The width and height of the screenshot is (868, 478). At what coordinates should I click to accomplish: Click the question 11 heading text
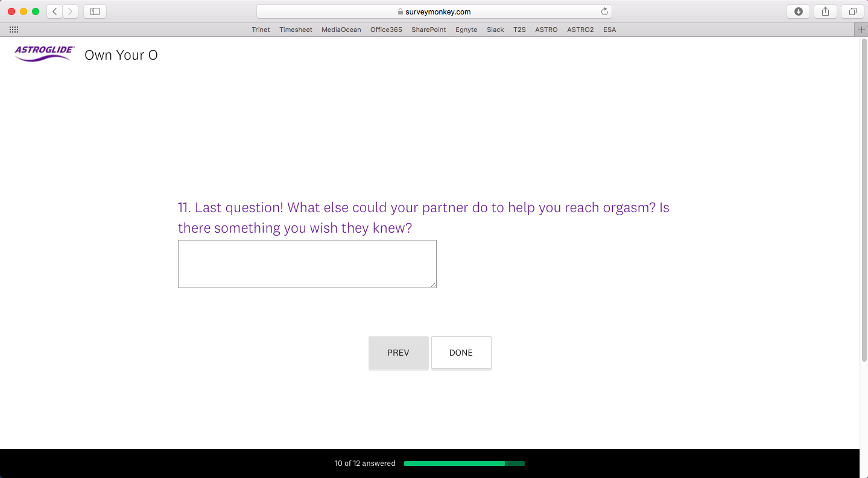click(423, 218)
